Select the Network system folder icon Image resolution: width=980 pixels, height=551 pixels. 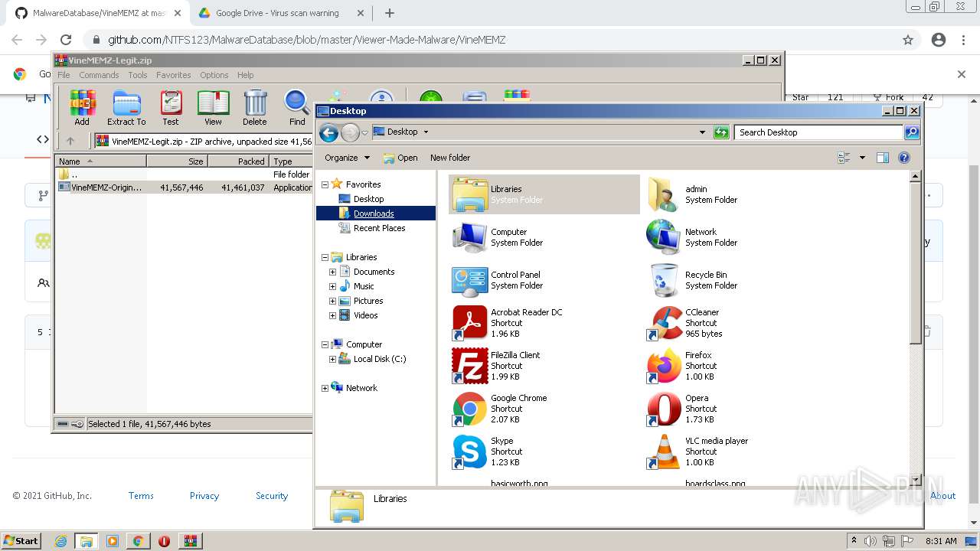[665, 237]
